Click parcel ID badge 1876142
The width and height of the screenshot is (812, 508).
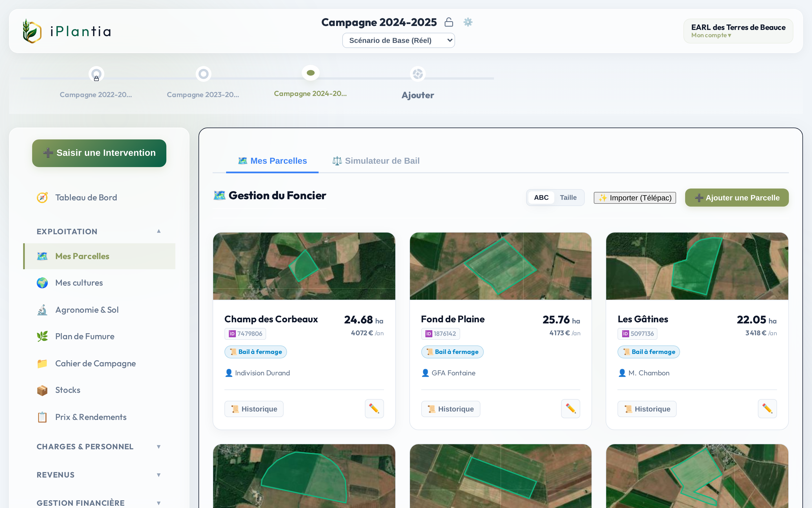coord(441,334)
